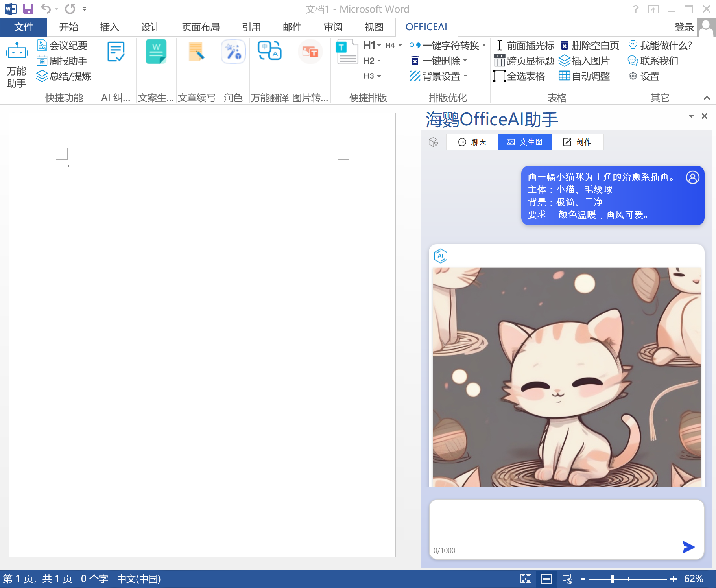Collapse the ribbon with the chevron arrow

pyautogui.click(x=706, y=97)
